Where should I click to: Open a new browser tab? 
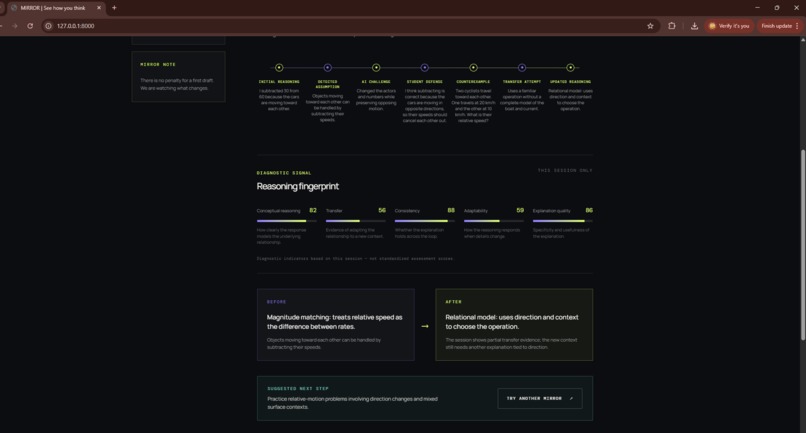pyautogui.click(x=114, y=8)
